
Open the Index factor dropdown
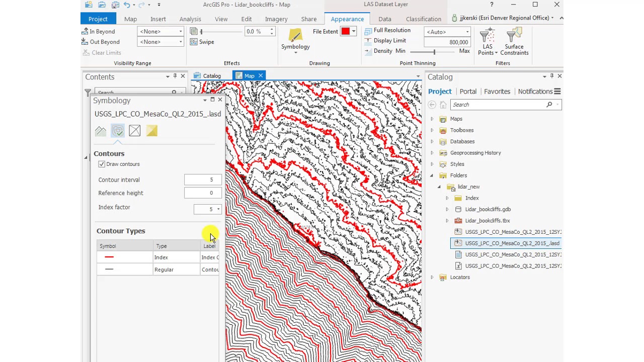tap(218, 209)
